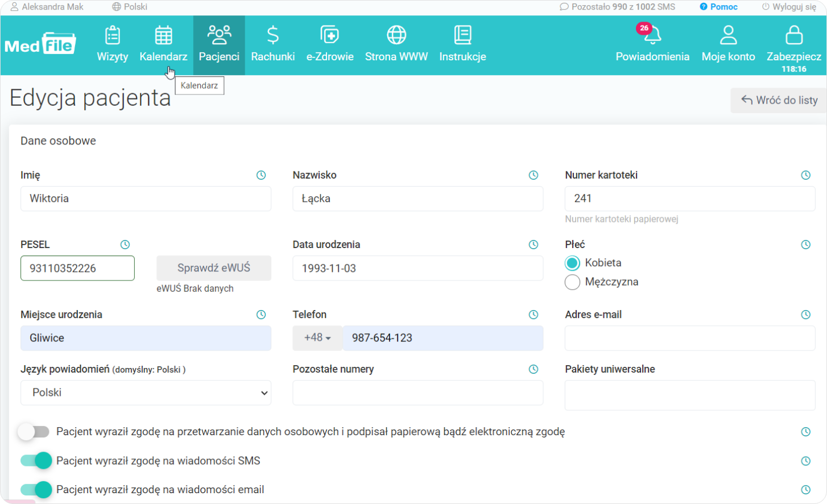Toggle the personal data processing consent switch
The height and width of the screenshot is (504, 827).
(34, 432)
